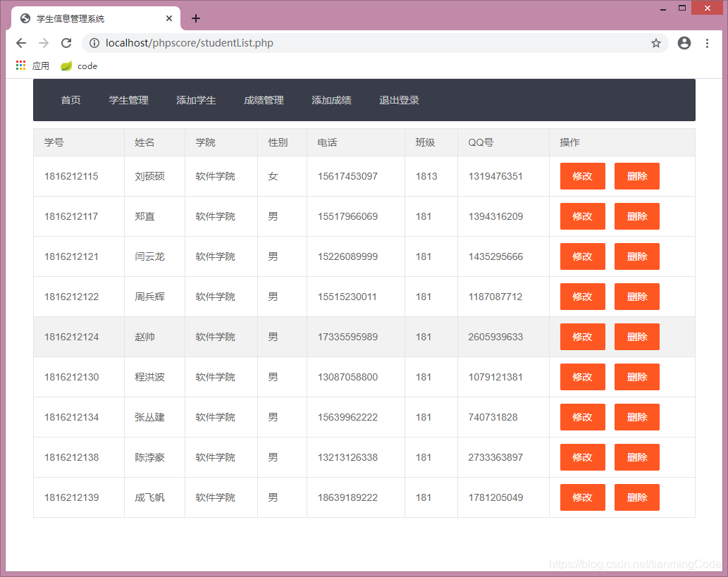Open a new browser tab
This screenshot has height=577, width=728.
pyautogui.click(x=196, y=18)
